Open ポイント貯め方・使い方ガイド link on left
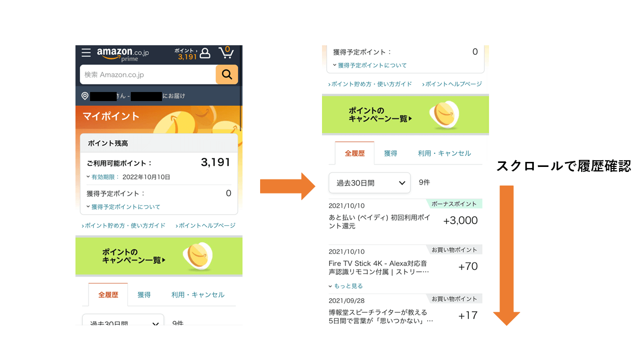Screen dimensions: 644x362 [x=124, y=225]
